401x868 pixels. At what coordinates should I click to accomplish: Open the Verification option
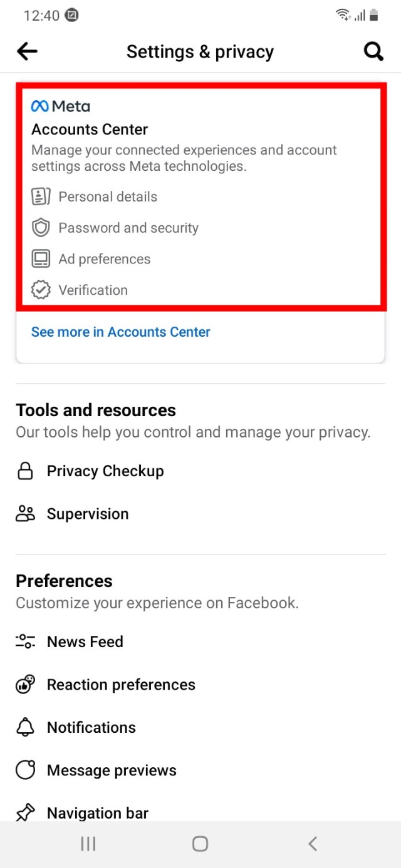tap(93, 290)
